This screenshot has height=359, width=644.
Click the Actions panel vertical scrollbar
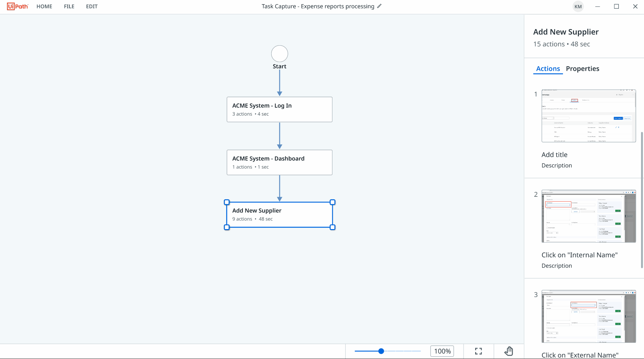[x=642, y=200]
